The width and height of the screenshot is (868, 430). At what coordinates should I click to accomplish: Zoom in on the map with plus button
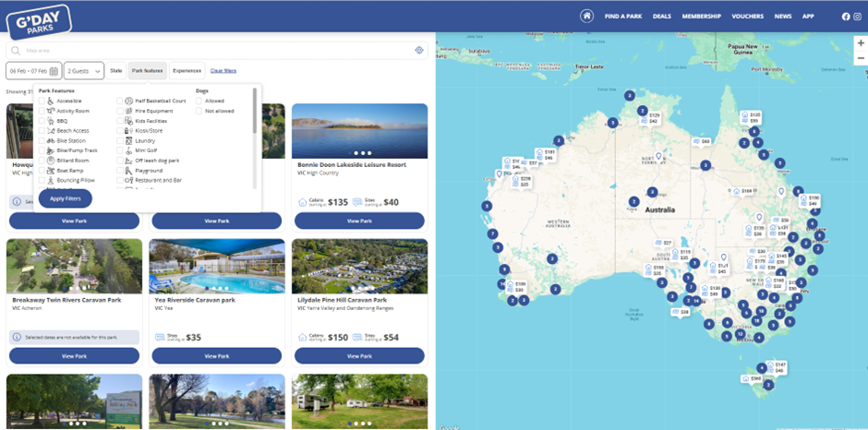click(x=861, y=43)
